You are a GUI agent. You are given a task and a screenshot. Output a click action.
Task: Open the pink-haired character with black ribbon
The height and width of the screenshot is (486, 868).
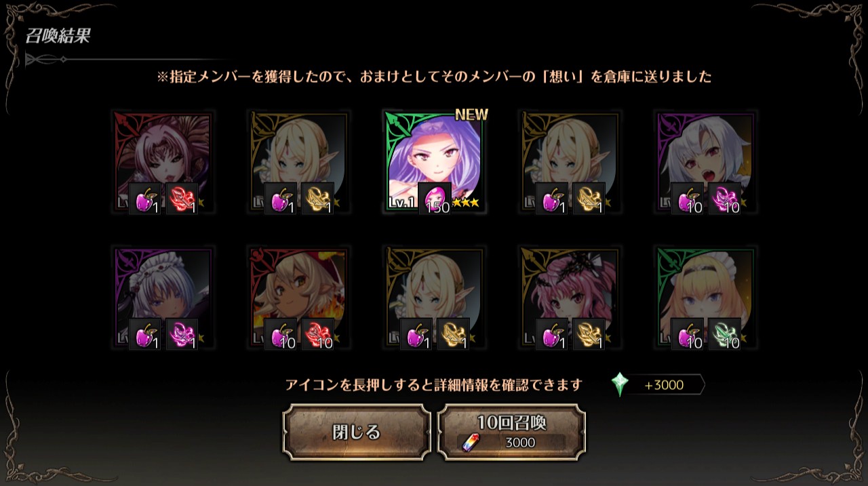(570, 298)
